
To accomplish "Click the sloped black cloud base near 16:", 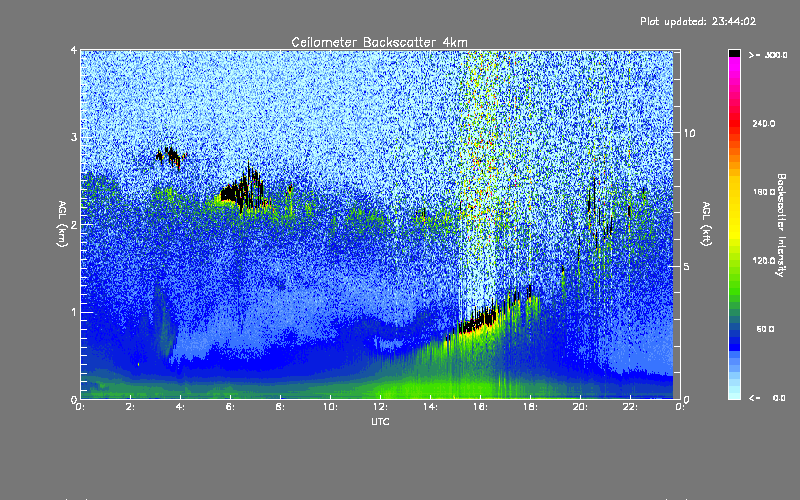I will (x=480, y=320).
